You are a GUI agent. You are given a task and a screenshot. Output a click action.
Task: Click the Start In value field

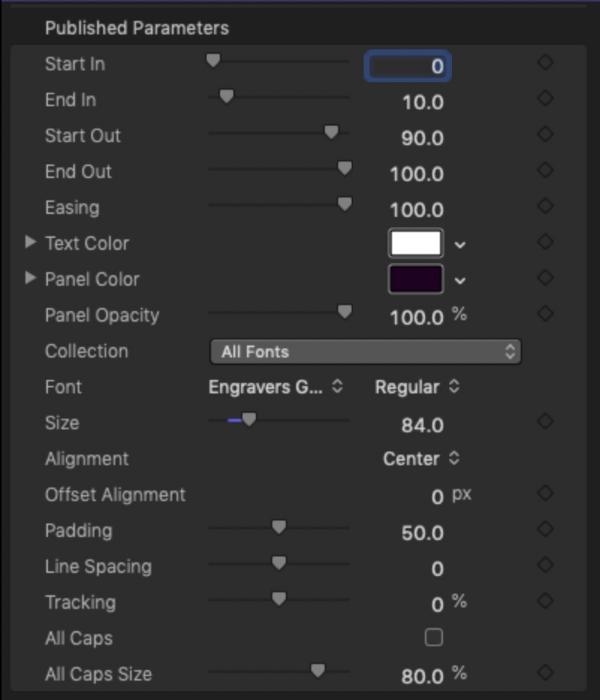407,66
